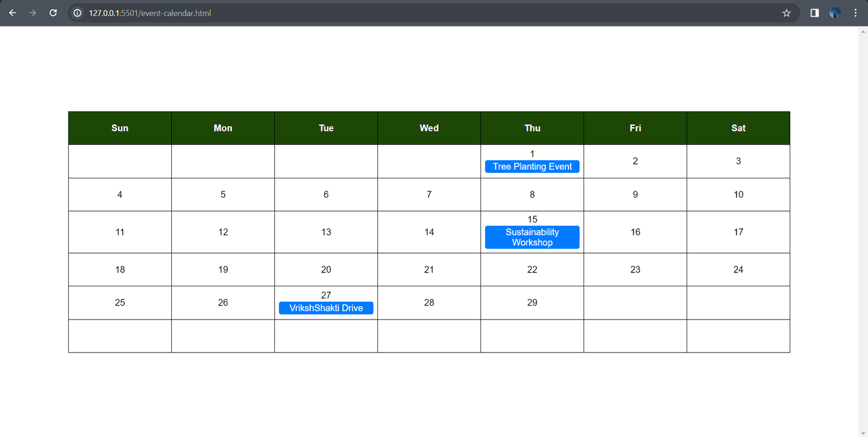868x437 pixels.
Task: Open the Sustainability Workshop event
Action: [x=532, y=237]
